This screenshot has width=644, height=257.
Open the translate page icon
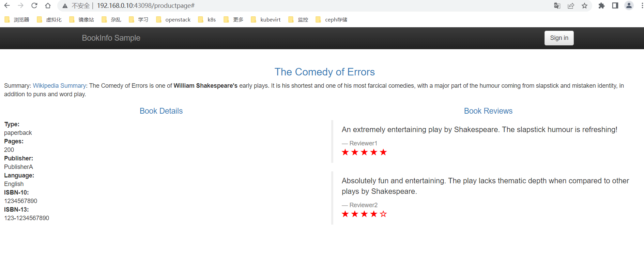click(557, 5)
